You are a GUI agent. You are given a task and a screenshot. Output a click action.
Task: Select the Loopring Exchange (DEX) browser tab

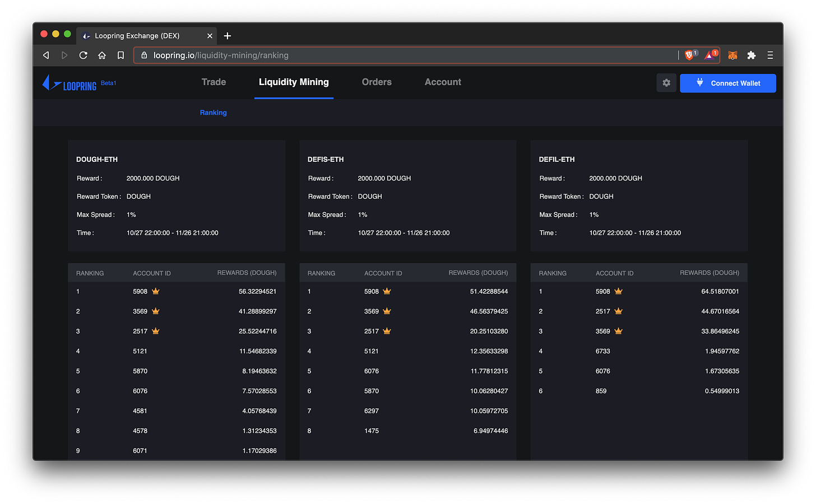pyautogui.click(x=146, y=36)
